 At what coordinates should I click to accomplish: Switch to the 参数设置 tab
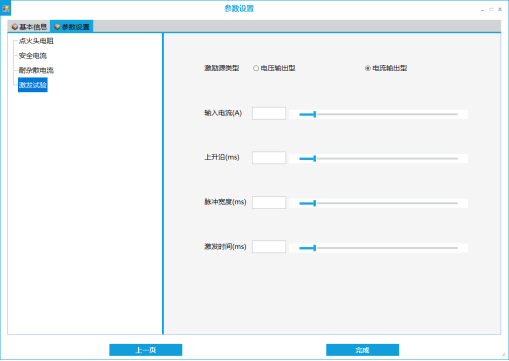pos(72,27)
